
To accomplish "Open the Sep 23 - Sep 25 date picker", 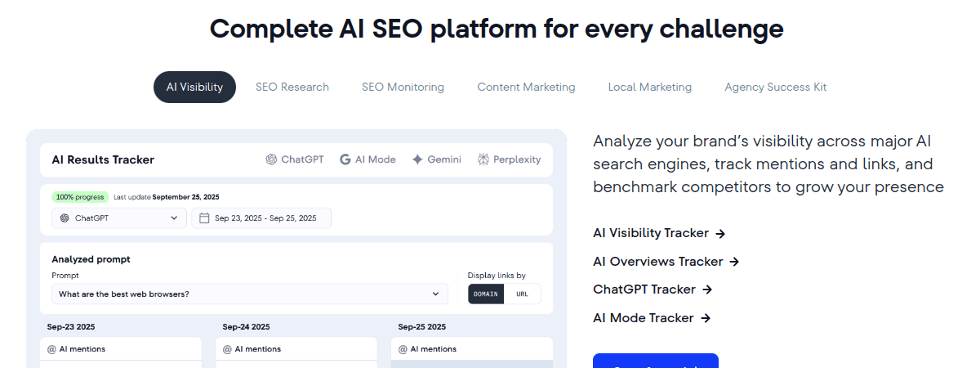I will click(x=261, y=218).
